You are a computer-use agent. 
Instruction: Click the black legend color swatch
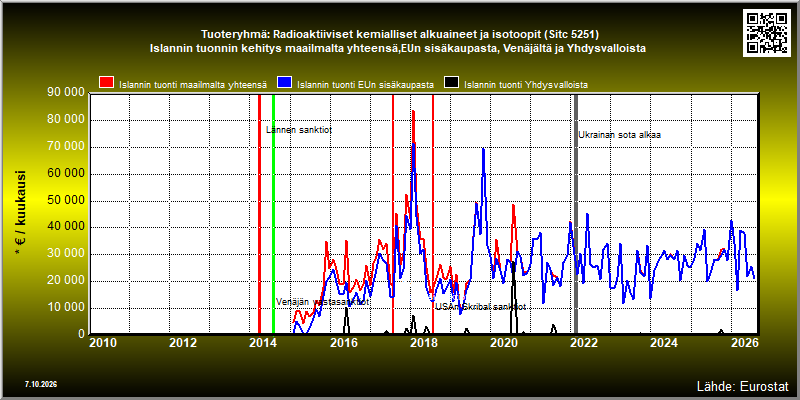coord(452,83)
